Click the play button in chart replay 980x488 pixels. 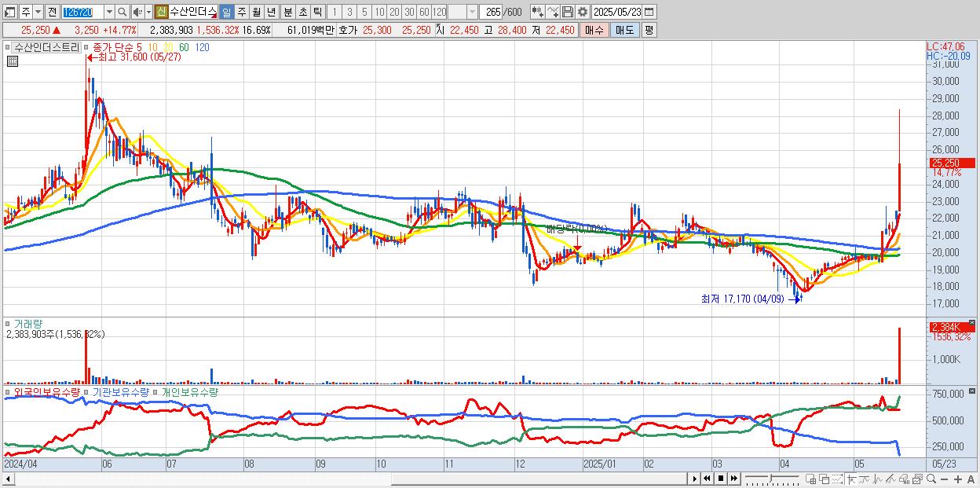coord(695,479)
